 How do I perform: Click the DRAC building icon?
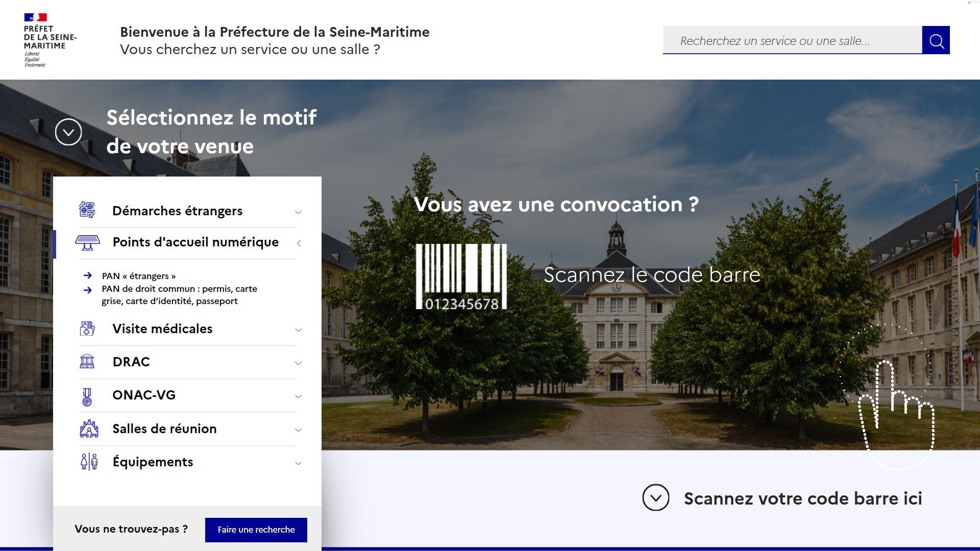[87, 362]
